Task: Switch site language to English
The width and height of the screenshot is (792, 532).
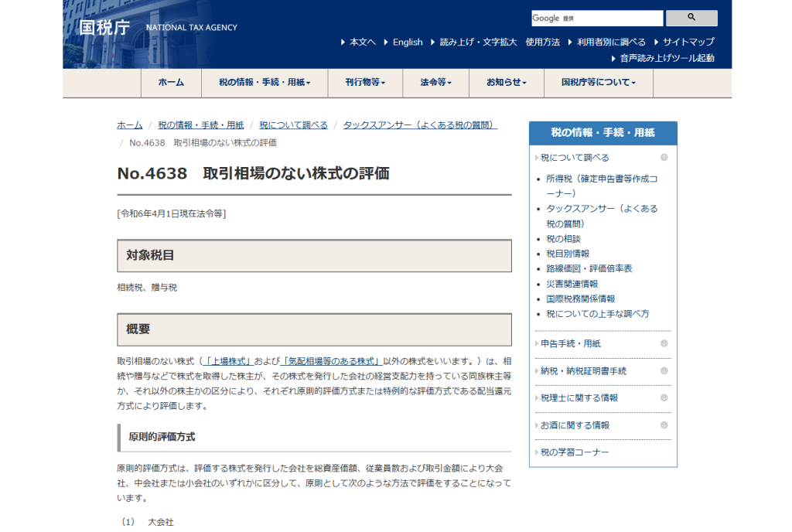Action: tap(407, 42)
